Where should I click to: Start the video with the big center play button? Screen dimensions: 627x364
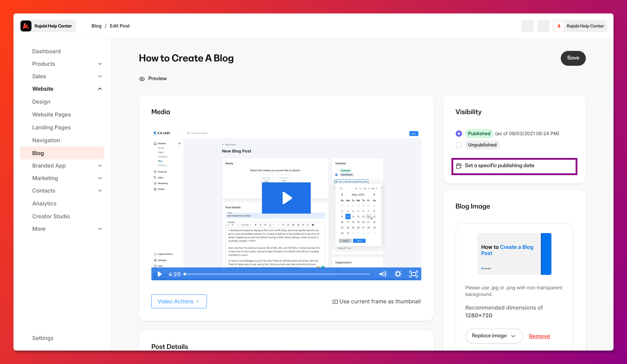286,198
